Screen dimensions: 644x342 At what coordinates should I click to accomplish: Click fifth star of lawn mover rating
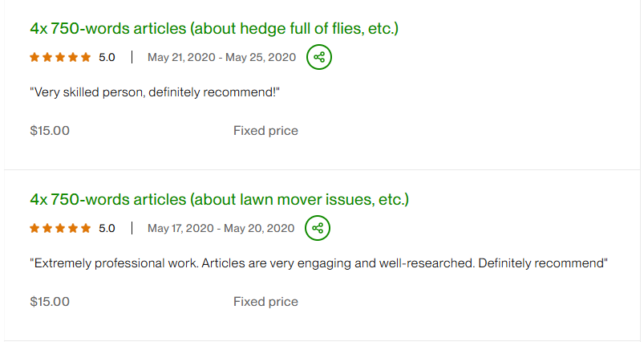coord(86,229)
